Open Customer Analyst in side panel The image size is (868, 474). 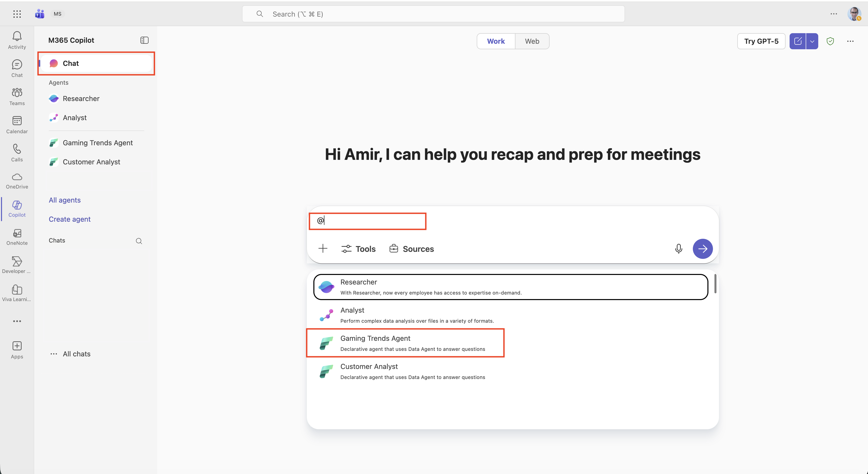tap(96, 162)
